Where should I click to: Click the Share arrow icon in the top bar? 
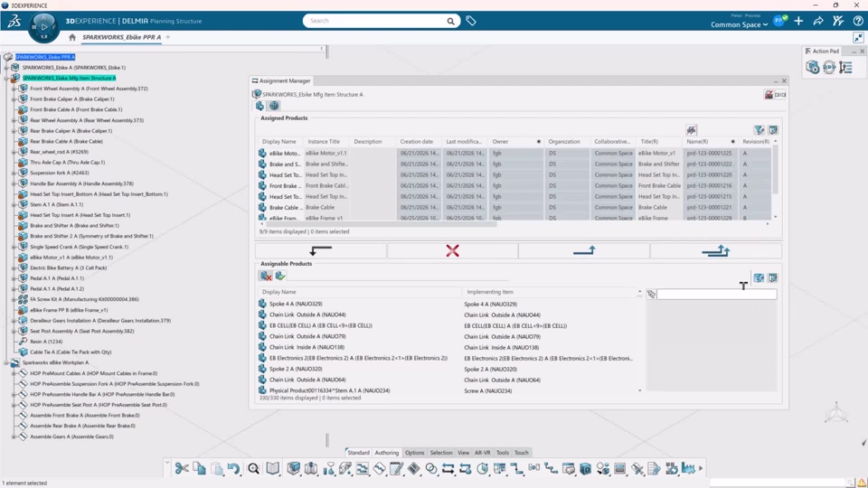point(818,21)
